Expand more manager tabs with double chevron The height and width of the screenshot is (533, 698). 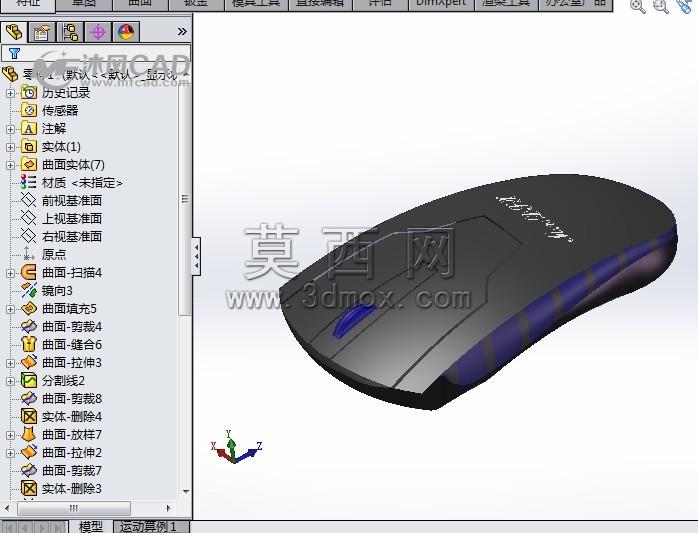pos(182,32)
